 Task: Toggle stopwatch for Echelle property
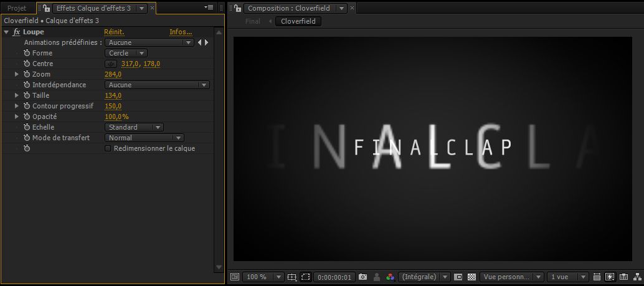[x=27, y=127]
